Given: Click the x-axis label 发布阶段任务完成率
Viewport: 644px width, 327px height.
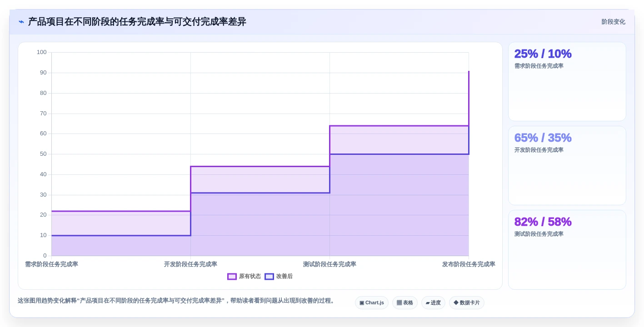Looking at the screenshot, I should click(x=469, y=264).
